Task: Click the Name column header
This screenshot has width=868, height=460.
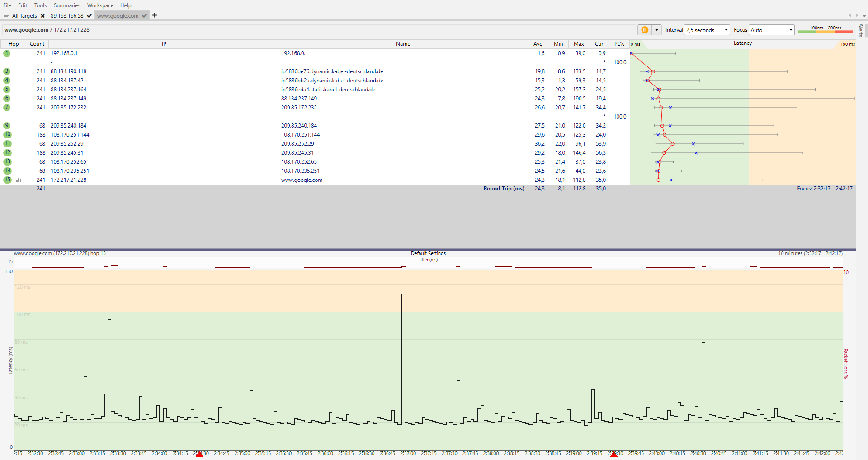Action: (x=403, y=44)
